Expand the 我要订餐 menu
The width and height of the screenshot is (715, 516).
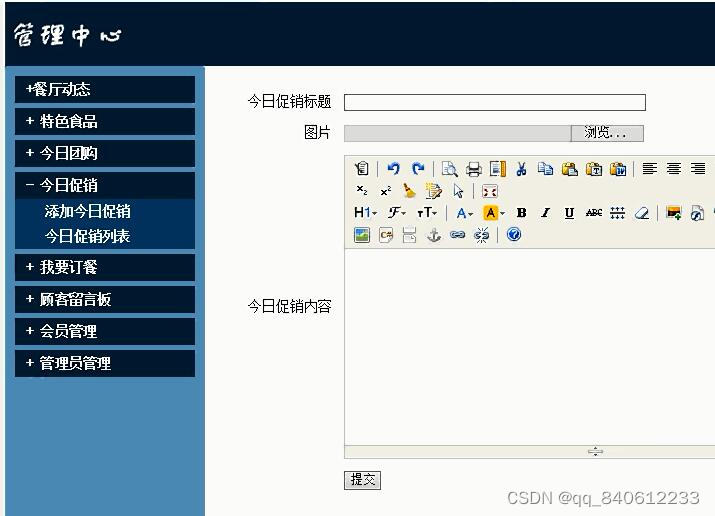tap(105, 267)
